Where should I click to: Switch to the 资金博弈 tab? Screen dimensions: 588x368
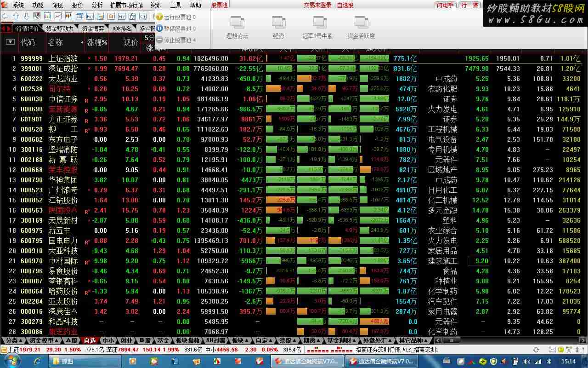tap(93, 29)
